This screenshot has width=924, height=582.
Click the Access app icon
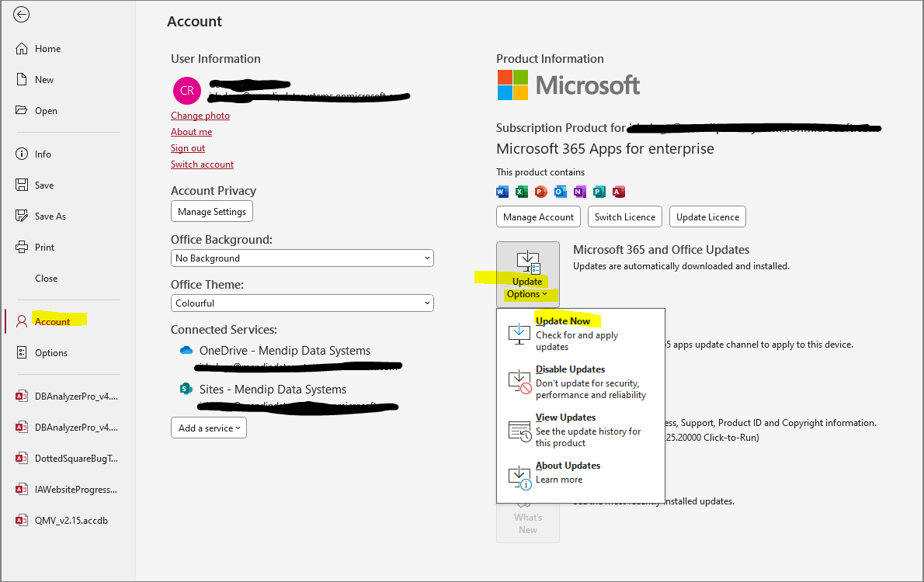[619, 192]
